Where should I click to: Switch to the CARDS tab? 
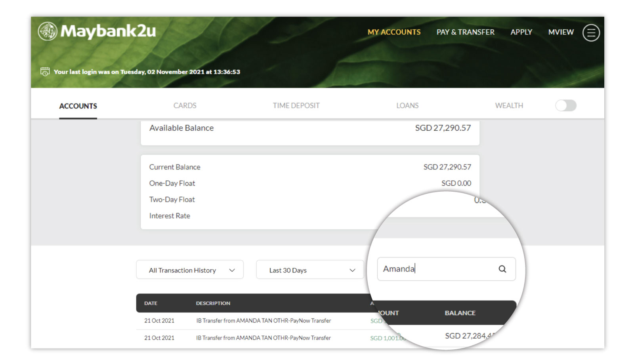click(x=185, y=106)
